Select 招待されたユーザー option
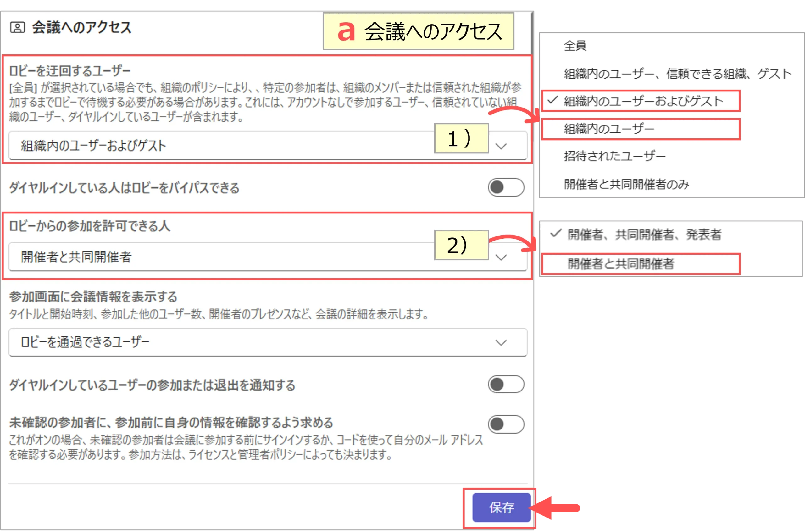 [x=614, y=156]
